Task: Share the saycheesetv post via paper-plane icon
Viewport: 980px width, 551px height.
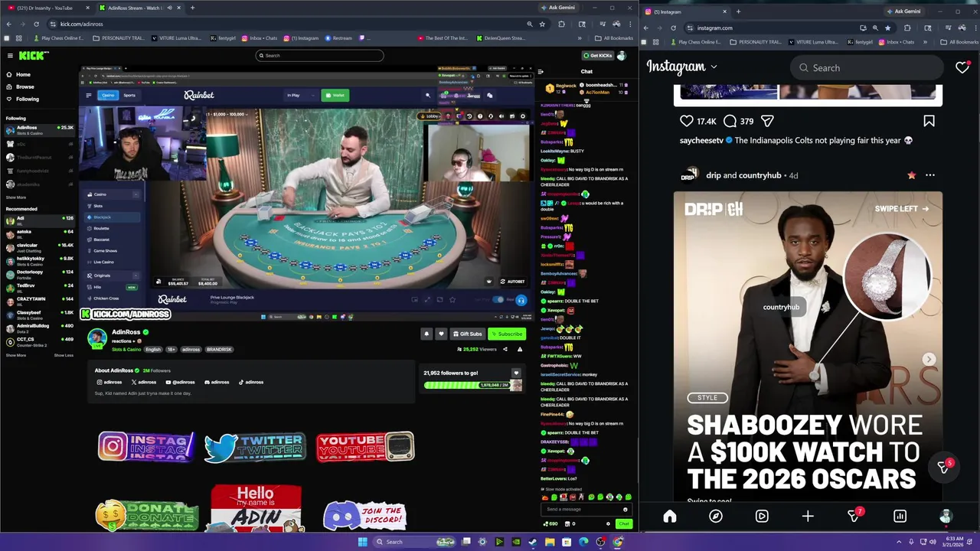Action: pos(767,121)
